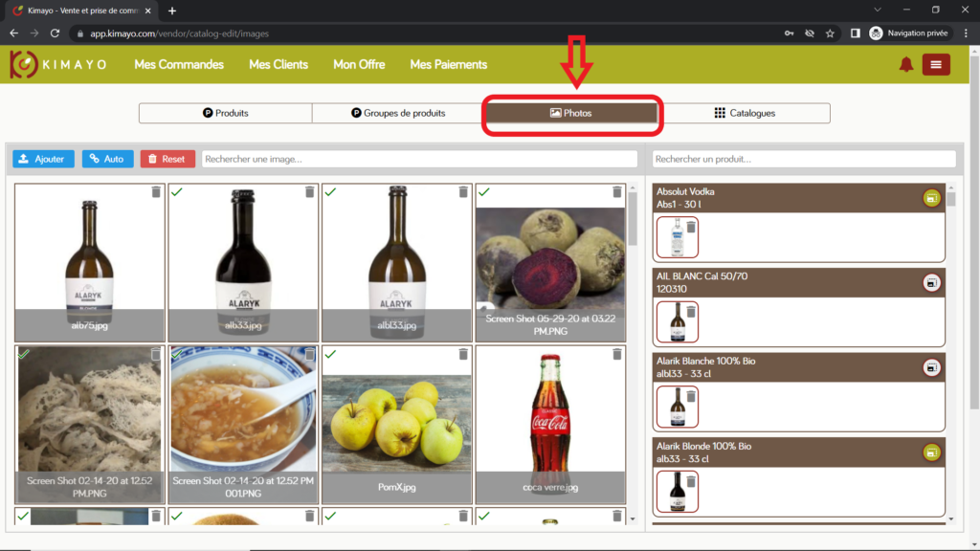Click the Alarik Blanche 100% Bio product header
Screen dimensions: 980x551
799,368
